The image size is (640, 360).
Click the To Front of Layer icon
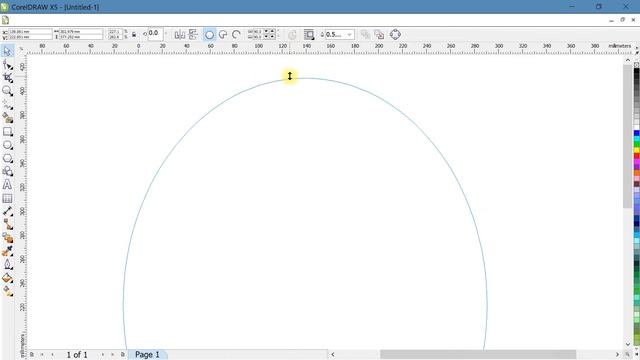(x=365, y=35)
